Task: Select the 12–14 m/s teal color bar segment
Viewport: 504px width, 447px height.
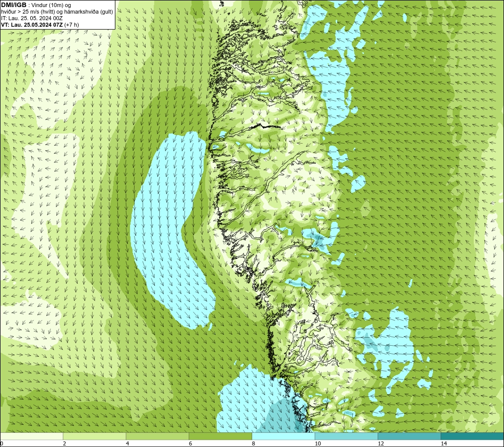Action: (x=409, y=436)
